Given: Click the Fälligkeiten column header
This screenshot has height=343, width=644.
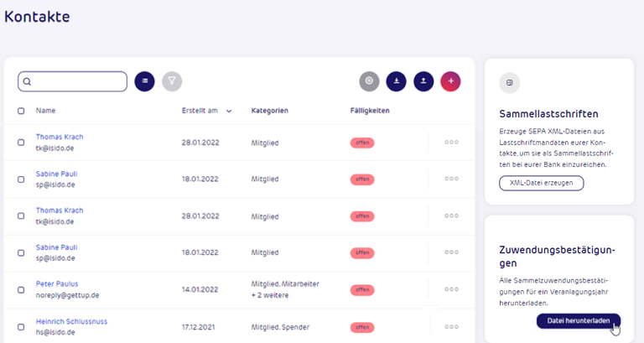Looking at the screenshot, I should (370, 111).
